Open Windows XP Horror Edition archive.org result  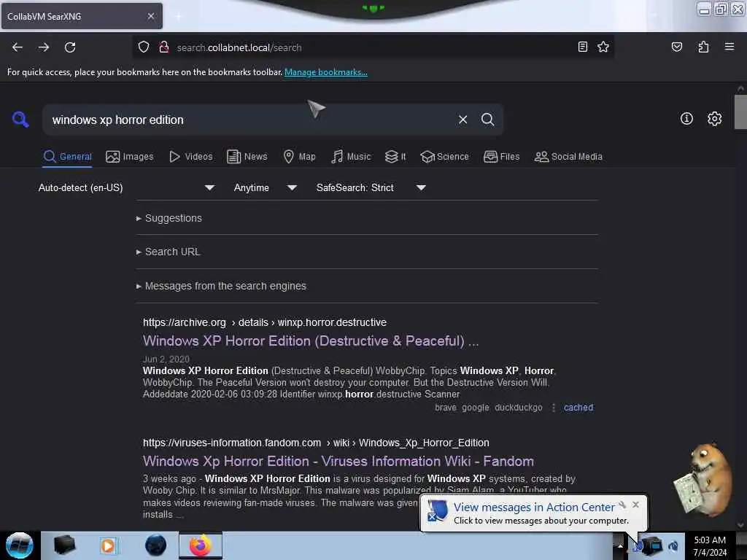coord(311,341)
